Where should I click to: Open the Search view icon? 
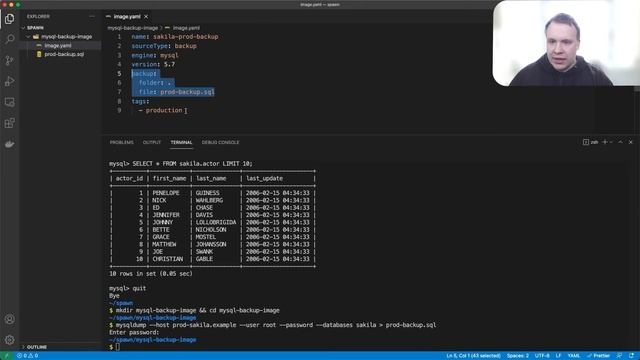pos(9,39)
